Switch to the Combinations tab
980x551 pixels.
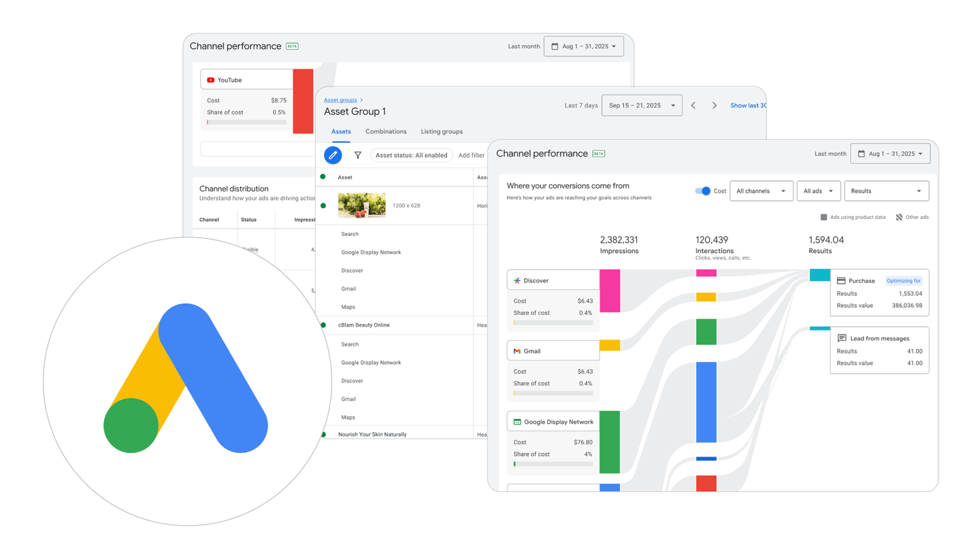tap(386, 131)
